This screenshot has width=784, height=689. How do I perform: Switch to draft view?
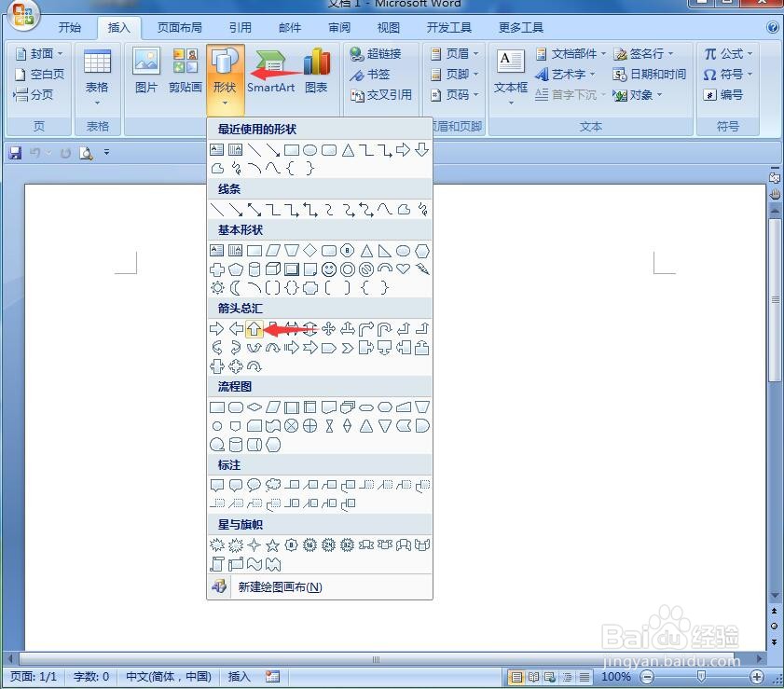584,677
